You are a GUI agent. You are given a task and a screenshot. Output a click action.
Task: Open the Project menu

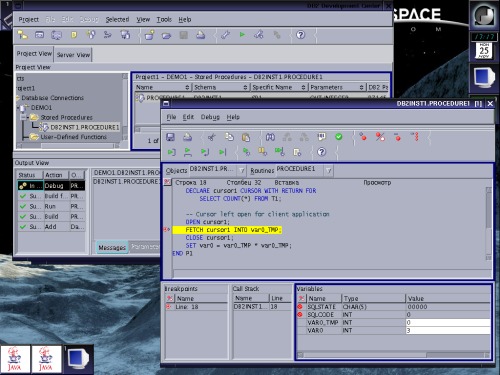click(x=28, y=19)
